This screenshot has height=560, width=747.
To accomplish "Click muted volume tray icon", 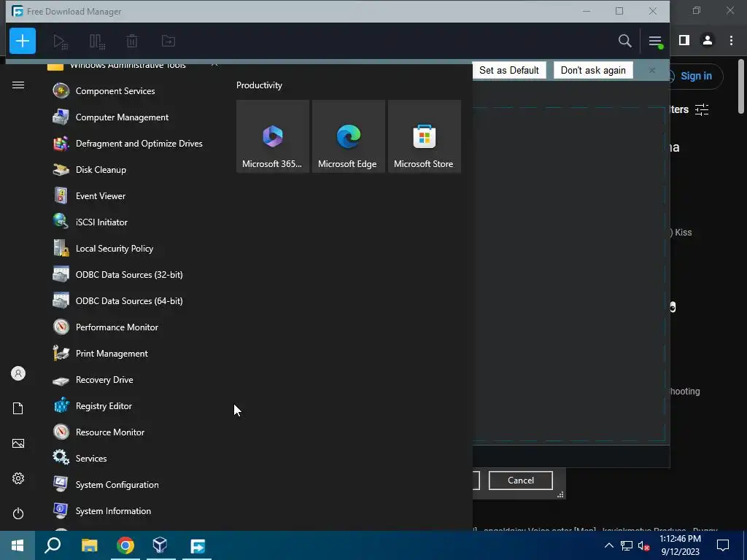I will (643, 545).
